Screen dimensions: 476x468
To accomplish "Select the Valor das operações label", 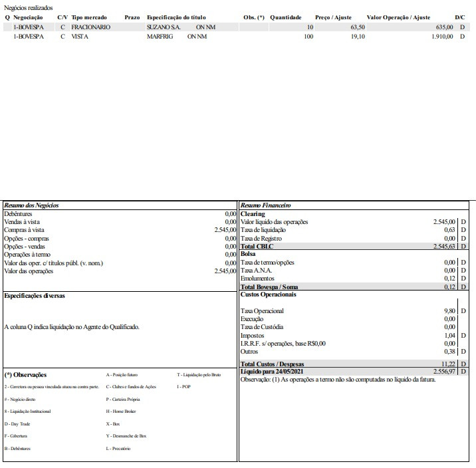I will point(29,271).
